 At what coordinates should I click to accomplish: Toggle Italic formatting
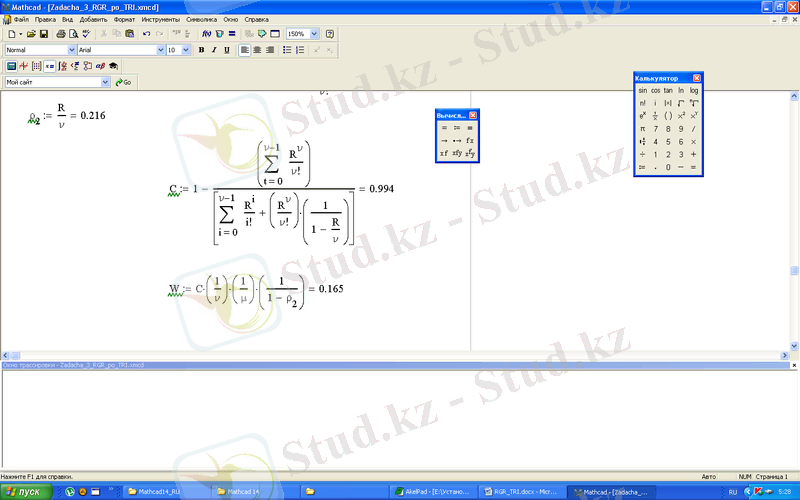point(214,50)
